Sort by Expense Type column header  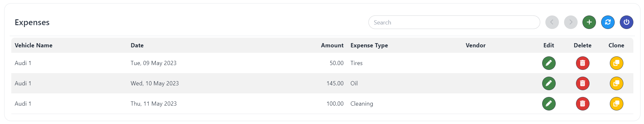point(369,45)
